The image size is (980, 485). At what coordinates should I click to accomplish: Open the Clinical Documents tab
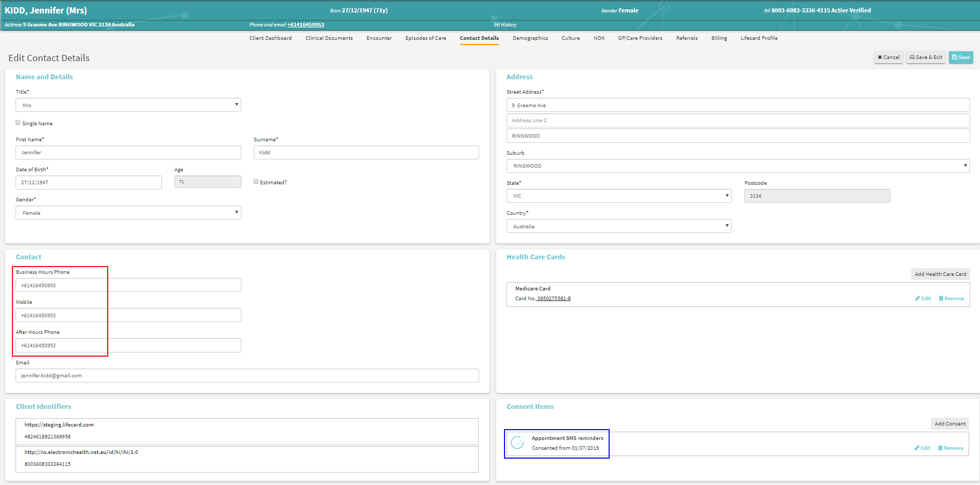(x=329, y=38)
